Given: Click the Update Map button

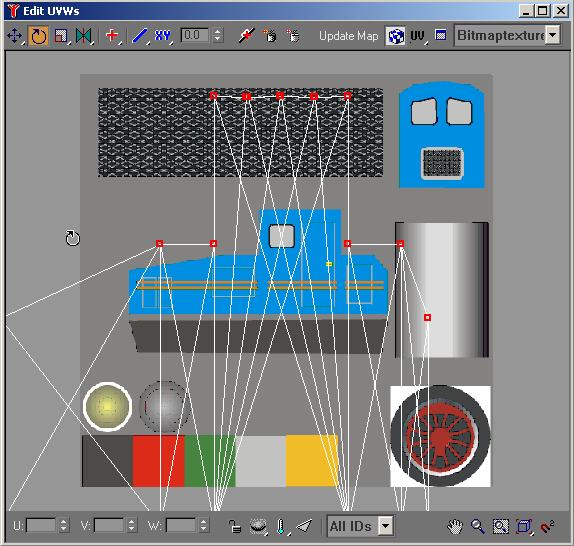Looking at the screenshot, I should tap(348, 36).
